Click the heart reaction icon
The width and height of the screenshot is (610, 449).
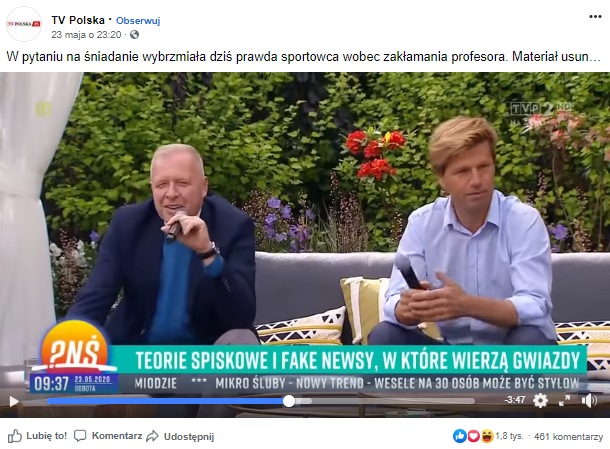point(473,436)
